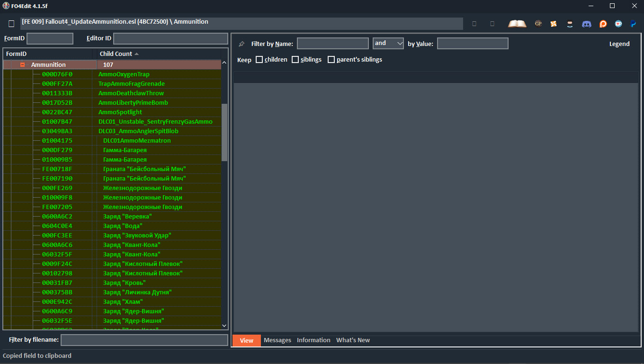Open the Ko-fi cup icon
The height and width of the screenshot is (364, 644).
click(618, 24)
